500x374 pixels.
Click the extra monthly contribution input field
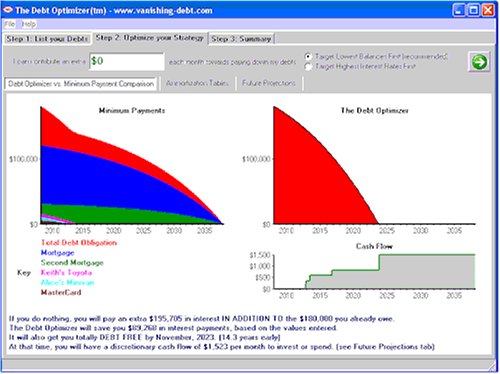(x=127, y=61)
